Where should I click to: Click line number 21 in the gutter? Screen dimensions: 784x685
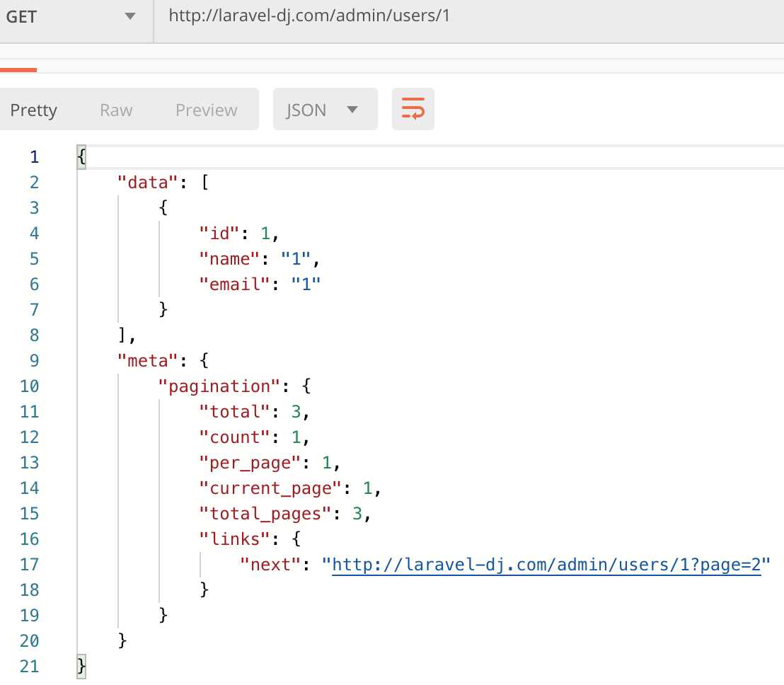[29, 667]
